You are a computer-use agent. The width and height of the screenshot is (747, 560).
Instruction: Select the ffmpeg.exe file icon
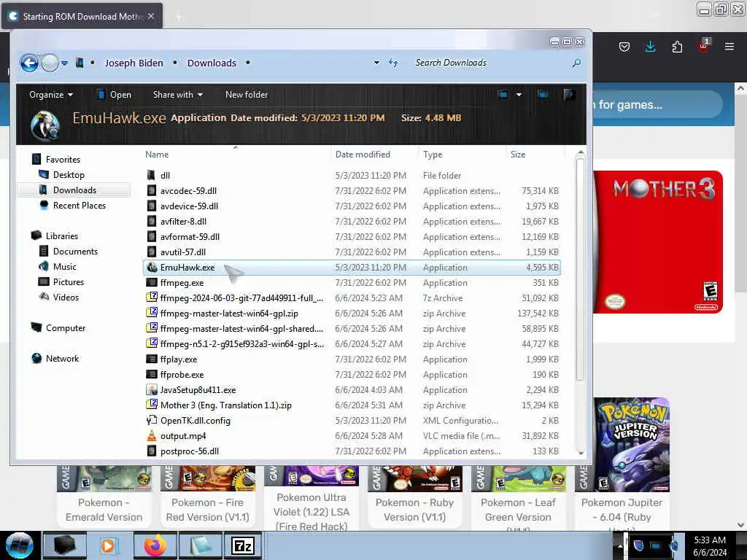152,282
